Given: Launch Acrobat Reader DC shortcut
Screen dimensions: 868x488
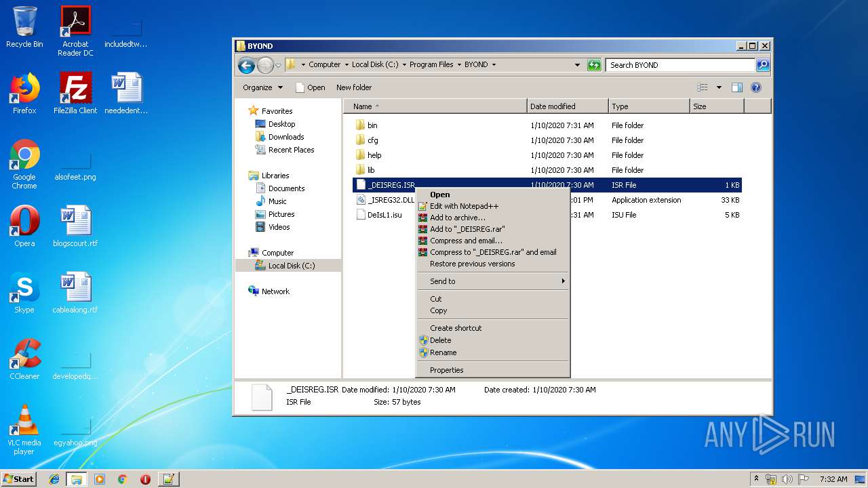Looking at the screenshot, I should 75,31.
